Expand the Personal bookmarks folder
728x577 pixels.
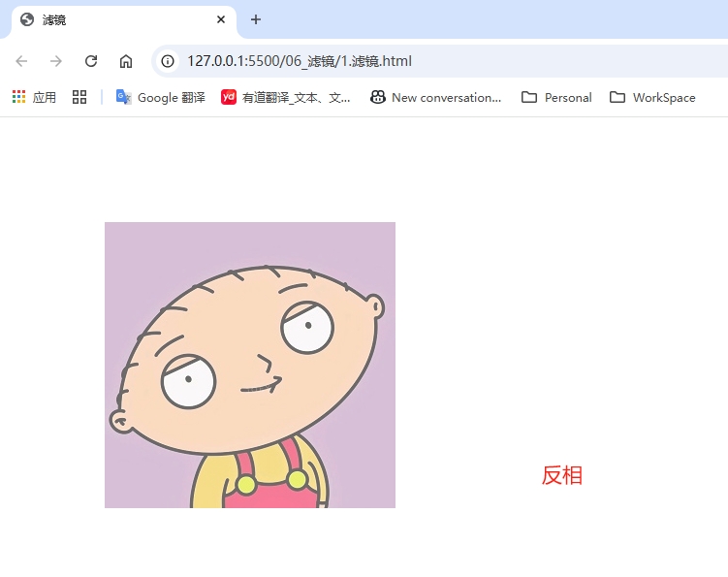(x=556, y=98)
